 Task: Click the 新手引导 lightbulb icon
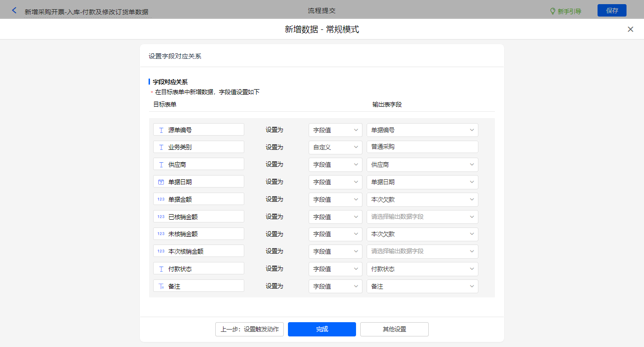tap(553, 11)
